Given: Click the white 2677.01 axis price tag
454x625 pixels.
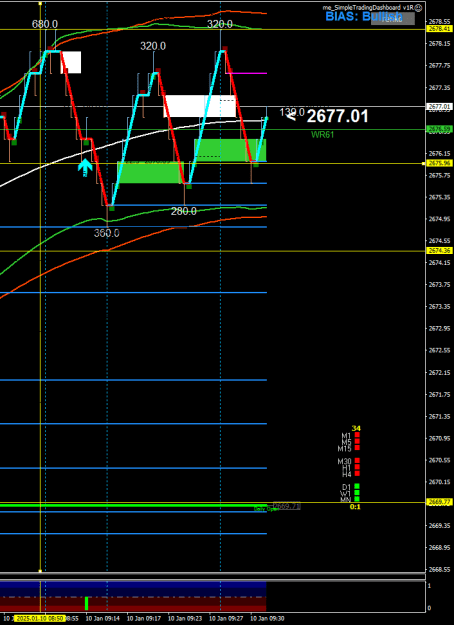Looking at the screenshot, I should 438,106.
